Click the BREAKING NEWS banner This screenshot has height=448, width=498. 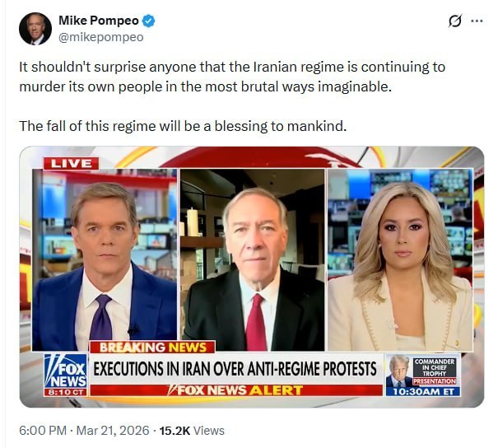[x=152, y=347]
